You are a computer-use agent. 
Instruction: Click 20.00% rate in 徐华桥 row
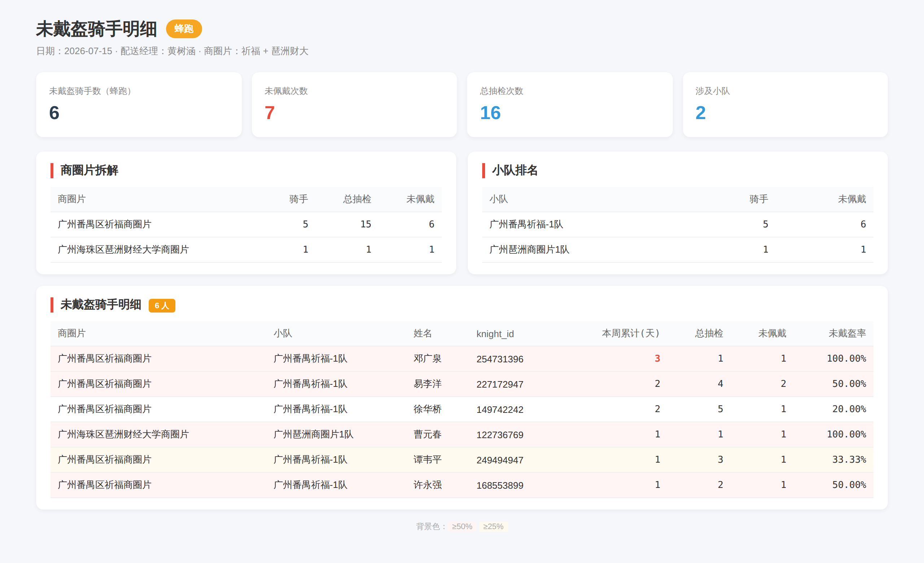point(849,409)
